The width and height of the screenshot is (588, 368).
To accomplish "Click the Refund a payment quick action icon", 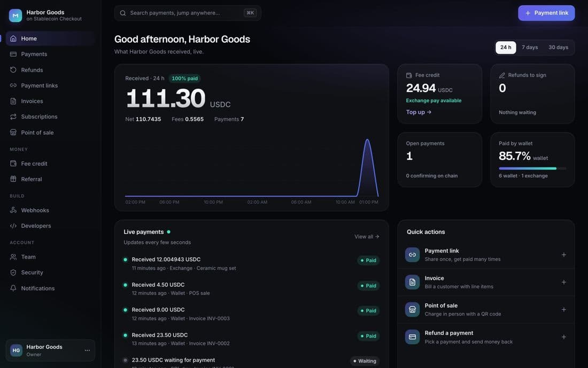I will [412, 337].
